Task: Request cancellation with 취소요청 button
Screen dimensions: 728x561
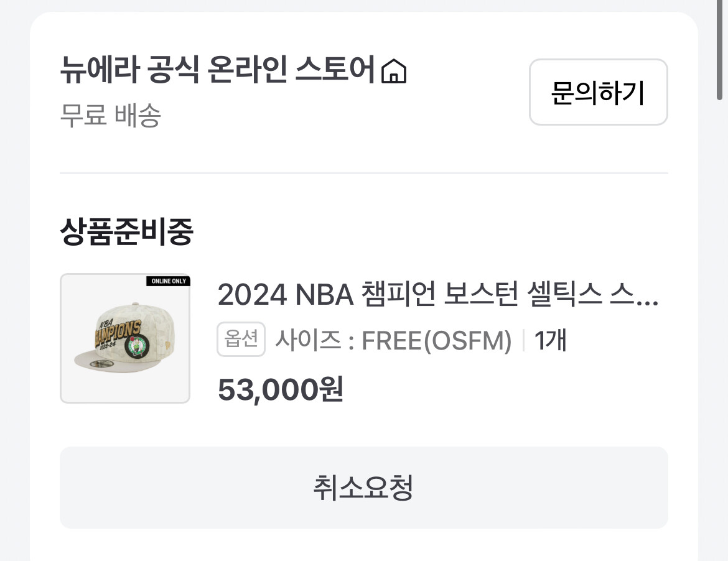Action: click(363, 488)
